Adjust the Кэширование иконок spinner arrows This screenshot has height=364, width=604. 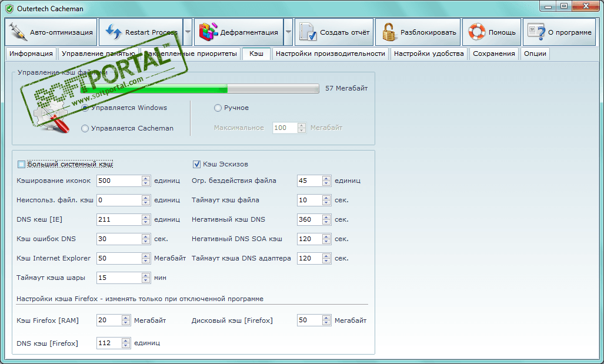(146, 181)
